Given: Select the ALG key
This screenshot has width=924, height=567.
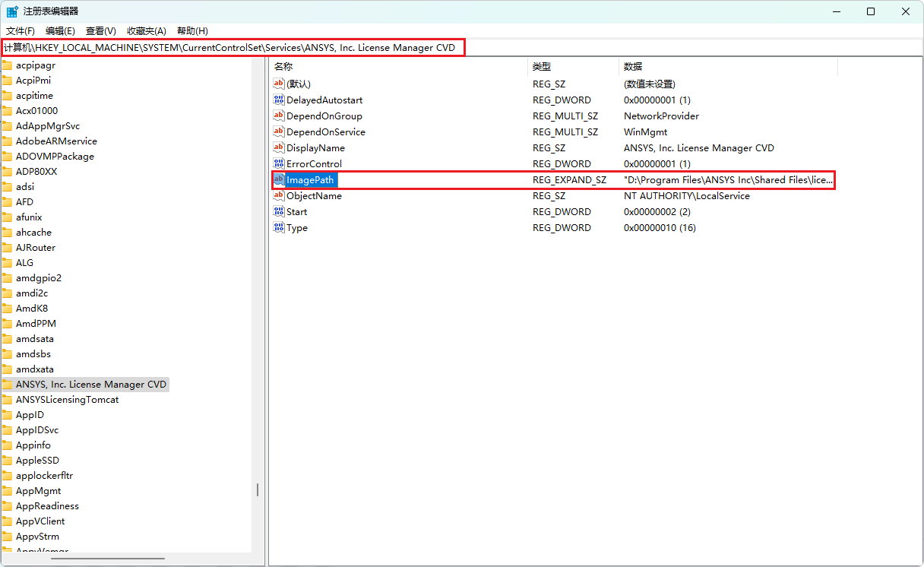Looking at the screenshot, I should click(24, 263).
